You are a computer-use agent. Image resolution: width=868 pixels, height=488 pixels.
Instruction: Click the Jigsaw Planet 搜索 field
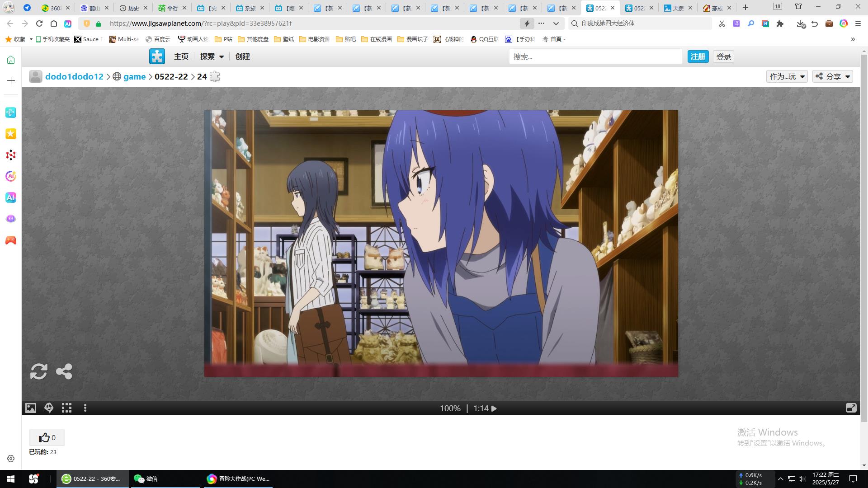click(595, 56)
